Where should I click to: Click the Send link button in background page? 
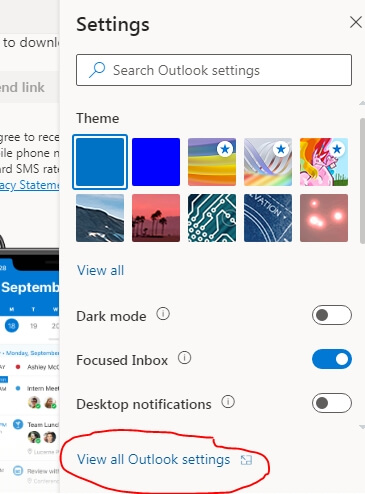tap(29, 87)
